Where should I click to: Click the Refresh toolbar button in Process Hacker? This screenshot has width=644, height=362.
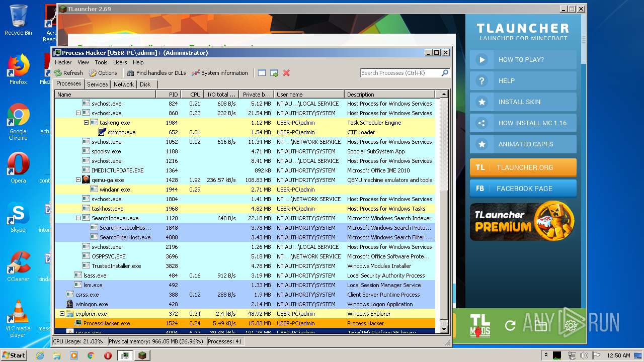[x=69, y=73]
